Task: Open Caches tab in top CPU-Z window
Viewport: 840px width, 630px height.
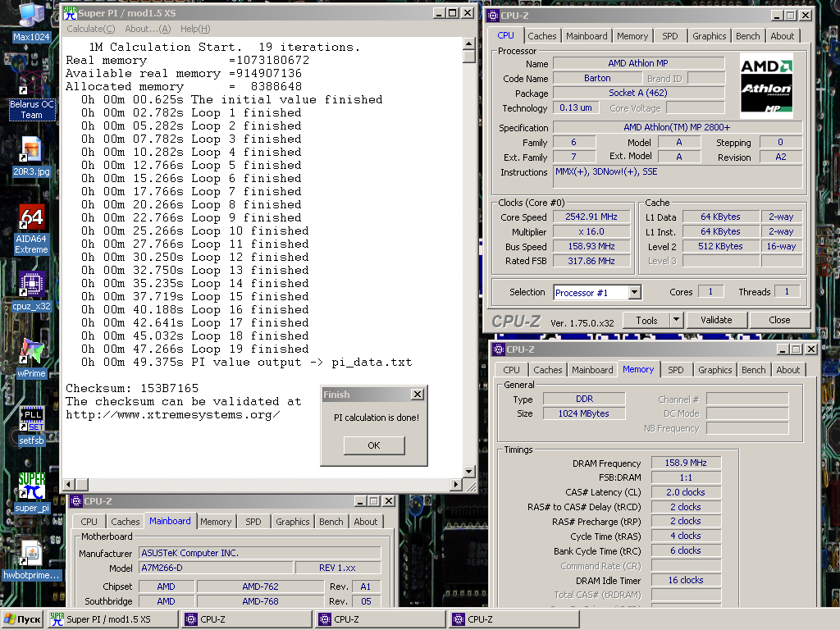Action: (541, 36)
